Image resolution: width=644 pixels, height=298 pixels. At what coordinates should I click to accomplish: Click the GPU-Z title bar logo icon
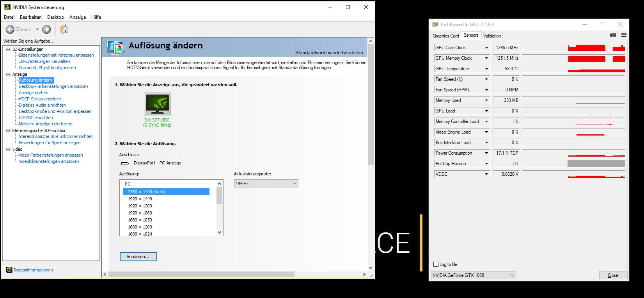[x=435, y=24]
